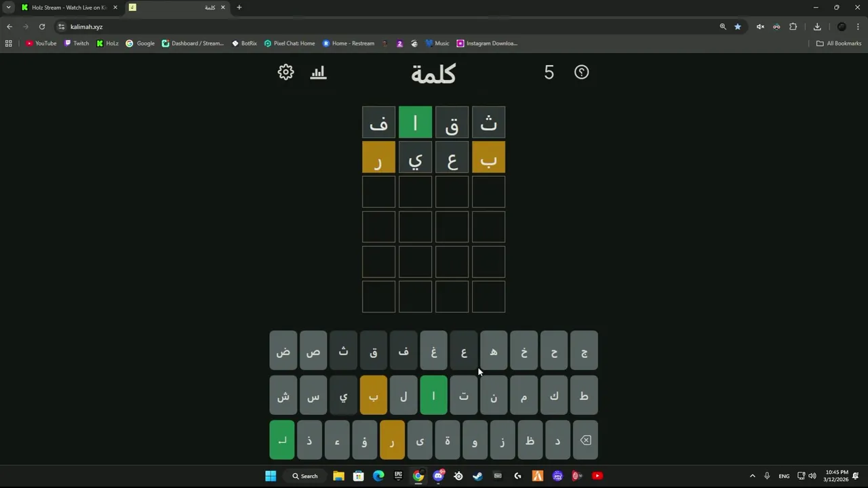Tap the ه key on the keyboard
The width and height of the screenshot is (868, 488).
[x=494, y=351]
